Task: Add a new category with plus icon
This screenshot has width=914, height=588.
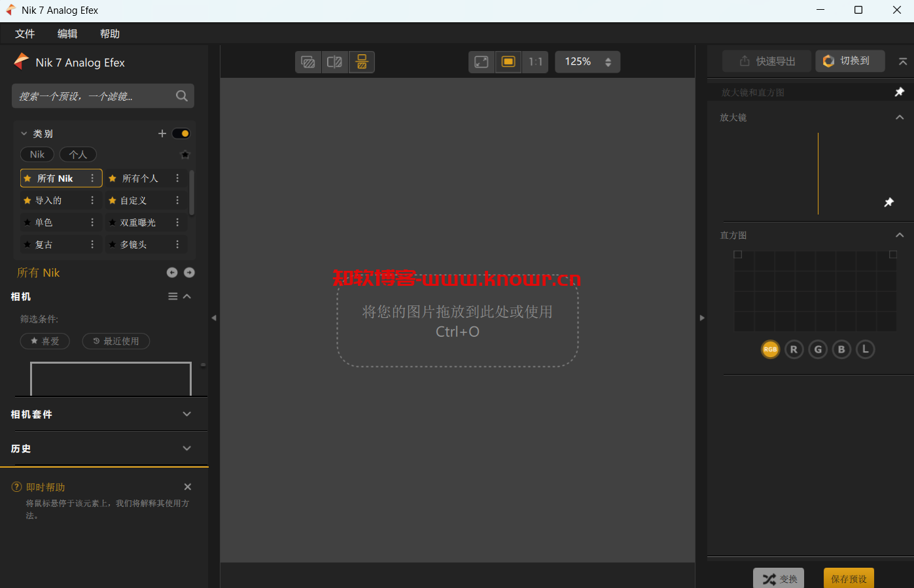Action: tap(162, 133)
